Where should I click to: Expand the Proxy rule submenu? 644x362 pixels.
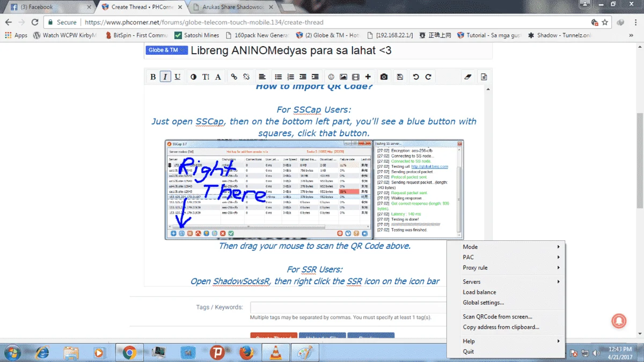(x=506, y=268)
